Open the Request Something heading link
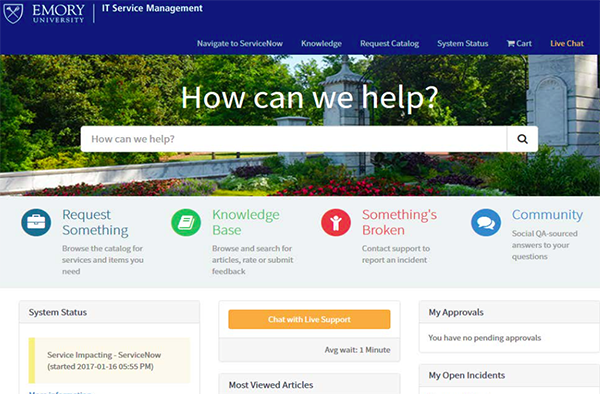 click(x=95, y=222)
